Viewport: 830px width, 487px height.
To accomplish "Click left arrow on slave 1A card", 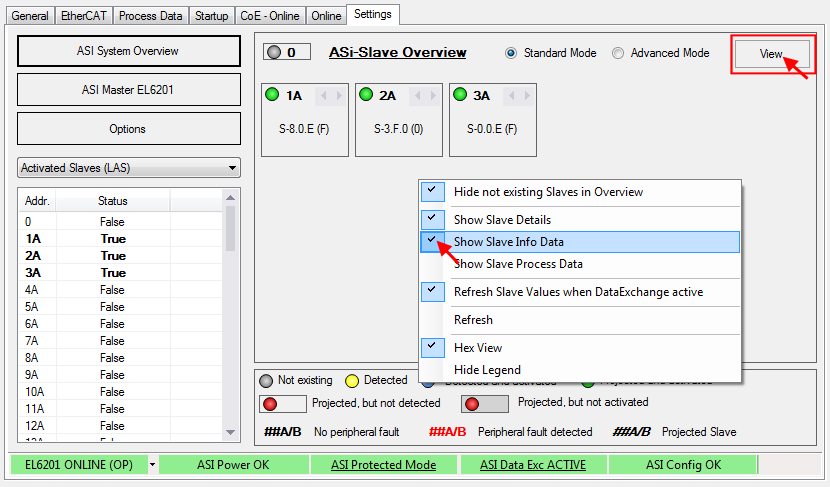I will pyautogui.click(x=323, y=96).
